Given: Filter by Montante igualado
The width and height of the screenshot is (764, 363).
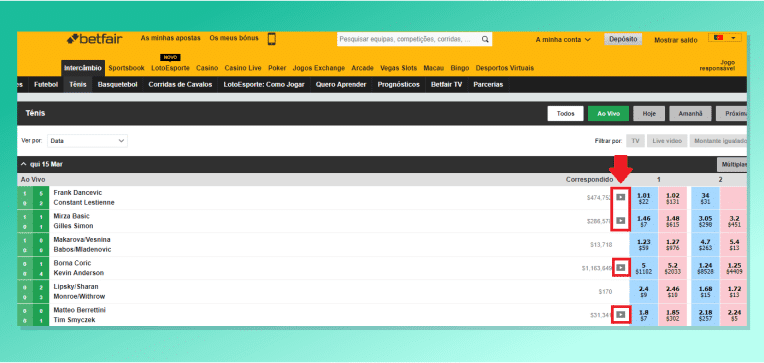Looking at the screenshot, I should tap(719, 141).
